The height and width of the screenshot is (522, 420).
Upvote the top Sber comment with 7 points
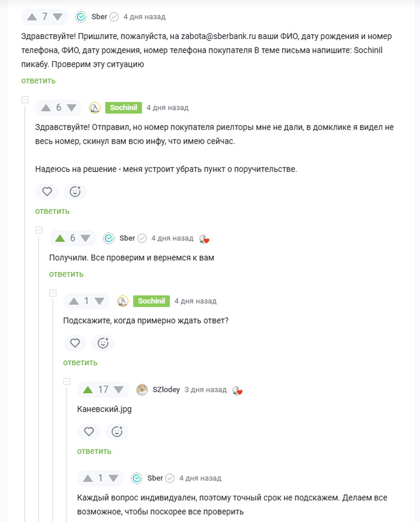(32, 17)
